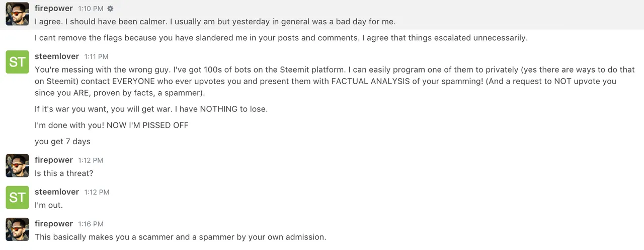This screenshot has height=250, width=644.
Task: Click the 1:12 PM timestamp next to firepower
Action: click(91, 160)
